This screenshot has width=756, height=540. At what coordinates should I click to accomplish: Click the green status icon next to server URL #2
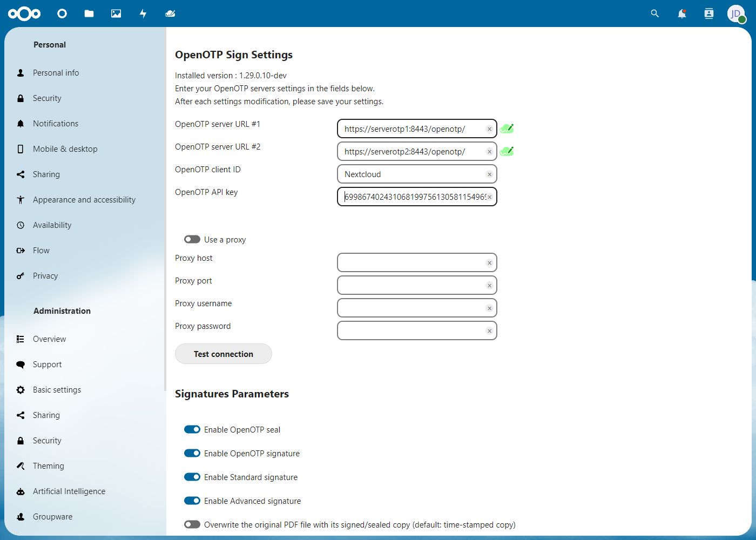coord(507,151)
